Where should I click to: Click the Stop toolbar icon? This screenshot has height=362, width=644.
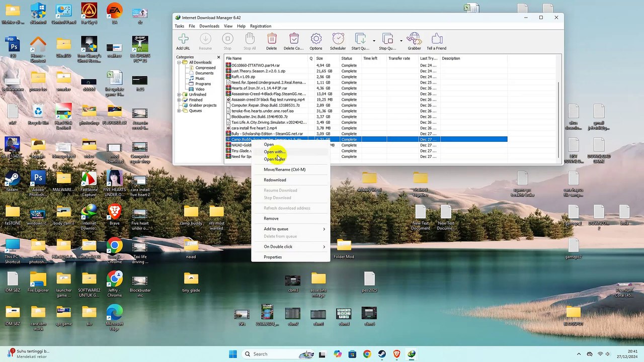tap(227, 42)
